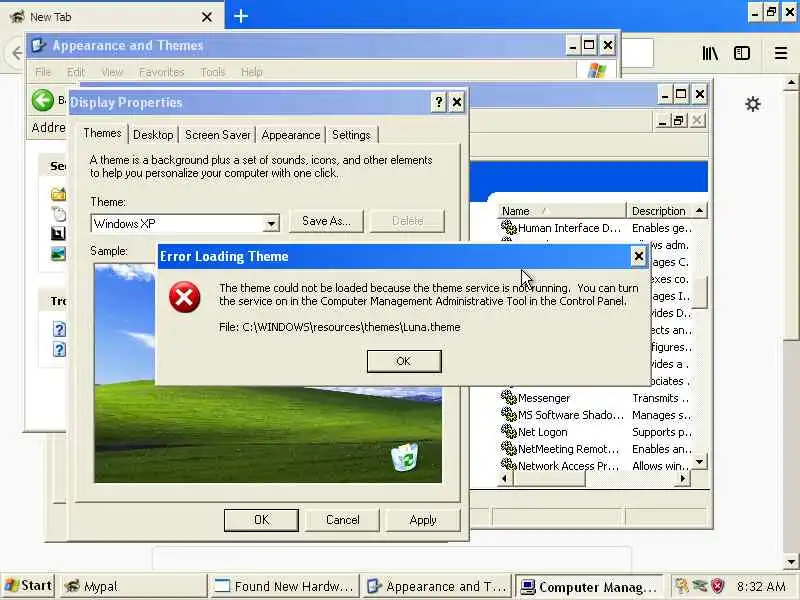
Task: Switch to Appearance and T... taskbar item
Action: pyautogui.click(x=437, y=586)
